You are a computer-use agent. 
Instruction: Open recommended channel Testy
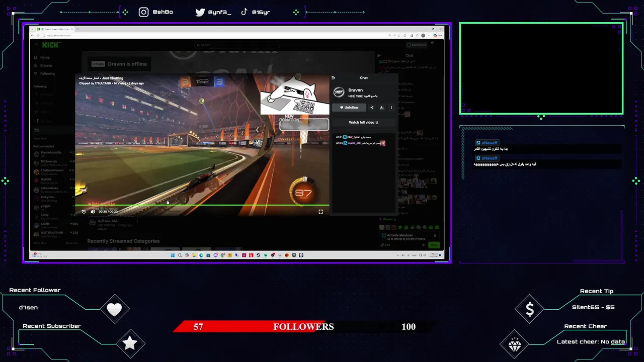point(54,216)
